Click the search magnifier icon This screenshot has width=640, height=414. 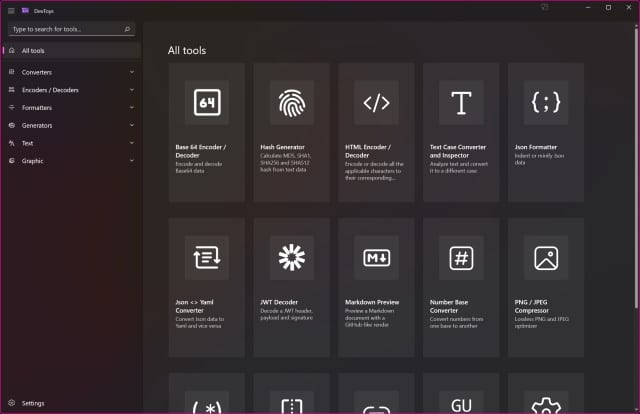pos(127,29)
